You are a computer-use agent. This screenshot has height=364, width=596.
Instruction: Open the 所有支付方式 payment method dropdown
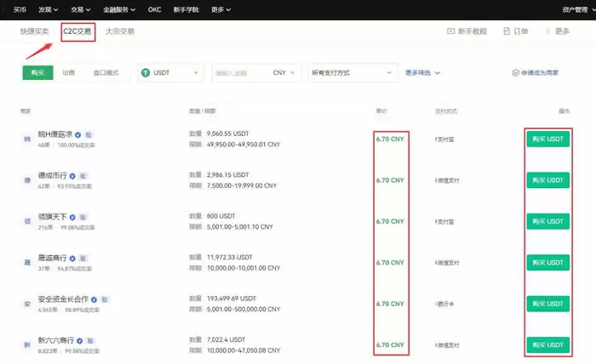pos(352,72)
